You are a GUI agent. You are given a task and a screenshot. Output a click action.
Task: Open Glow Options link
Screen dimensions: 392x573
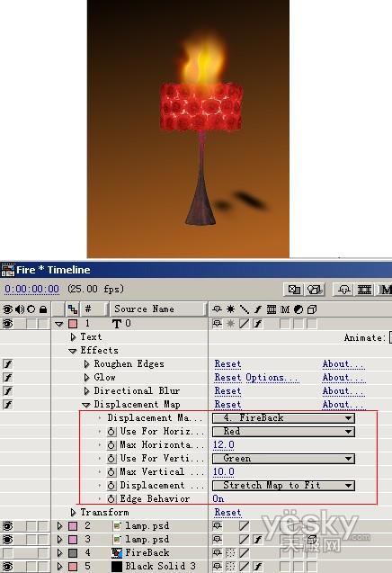pos(272,378)
